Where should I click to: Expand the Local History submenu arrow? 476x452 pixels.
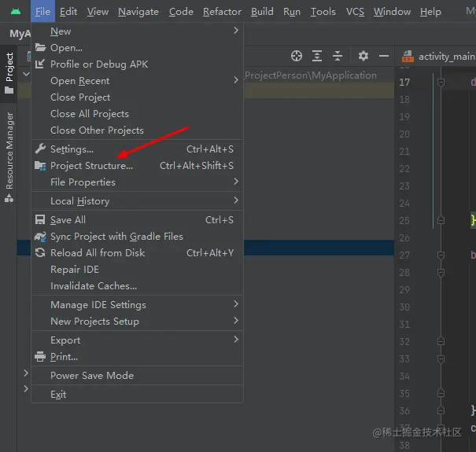236,200
